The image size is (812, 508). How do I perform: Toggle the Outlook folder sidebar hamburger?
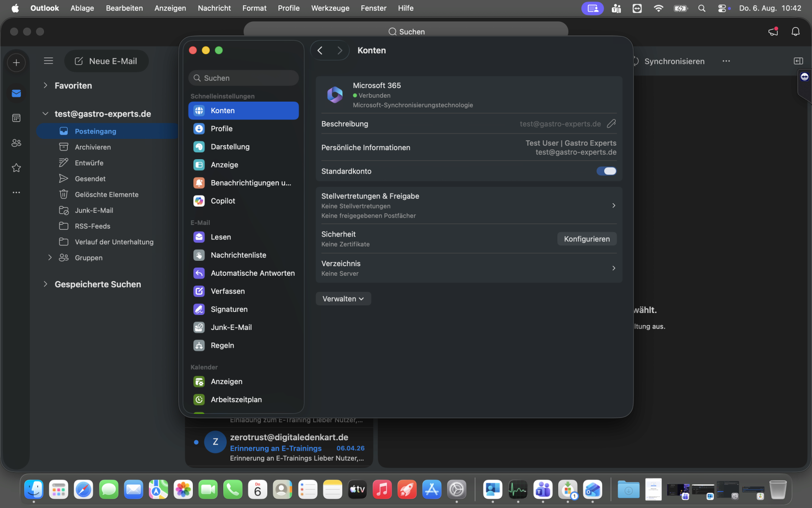[48, 61]
